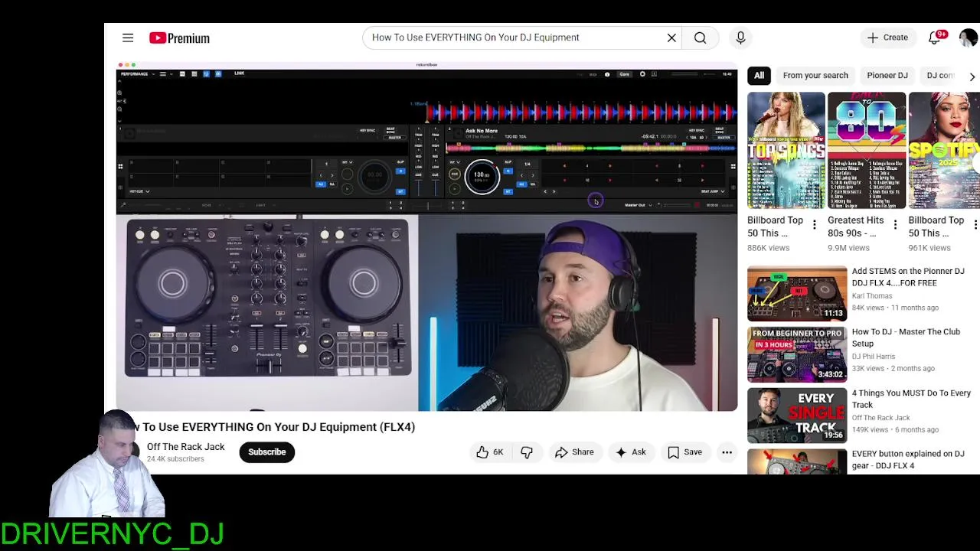Like the video with thumbs up
The image size is (980, 551).
489,452
